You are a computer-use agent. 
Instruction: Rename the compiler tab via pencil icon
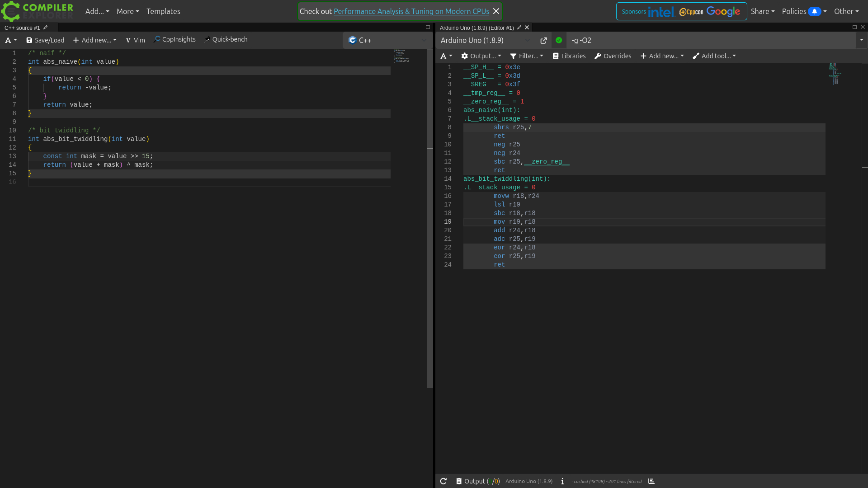point(519,28)
